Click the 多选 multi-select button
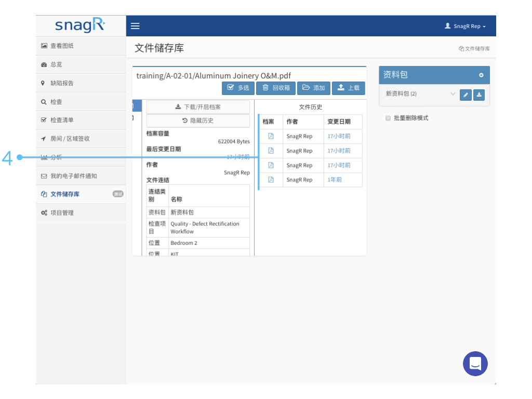Image resolution: width=532 pixels, height=399 pixels. 238,88
